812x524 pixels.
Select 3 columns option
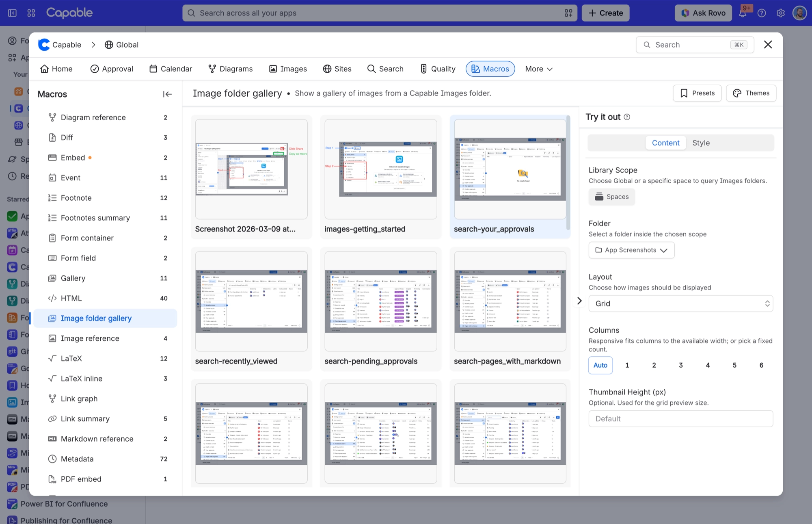coord(681,365)
